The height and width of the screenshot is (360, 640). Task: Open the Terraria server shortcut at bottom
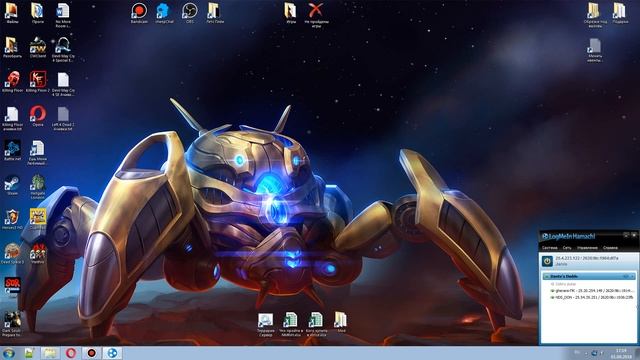point(265,325)
